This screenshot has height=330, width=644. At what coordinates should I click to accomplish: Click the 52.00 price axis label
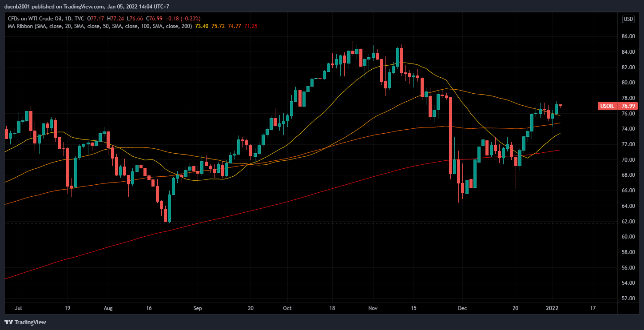tap(628, 298)
